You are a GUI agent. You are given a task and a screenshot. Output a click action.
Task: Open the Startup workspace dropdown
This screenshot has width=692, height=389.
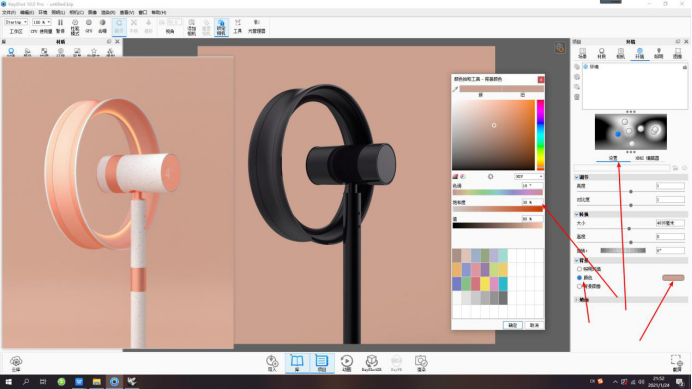(x=16, y=22)
